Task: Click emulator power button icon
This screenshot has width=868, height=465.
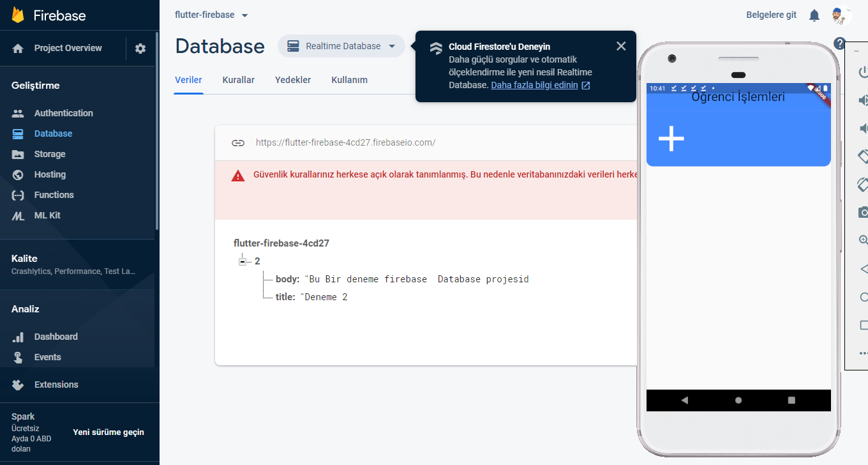Action: pos(863,72)
